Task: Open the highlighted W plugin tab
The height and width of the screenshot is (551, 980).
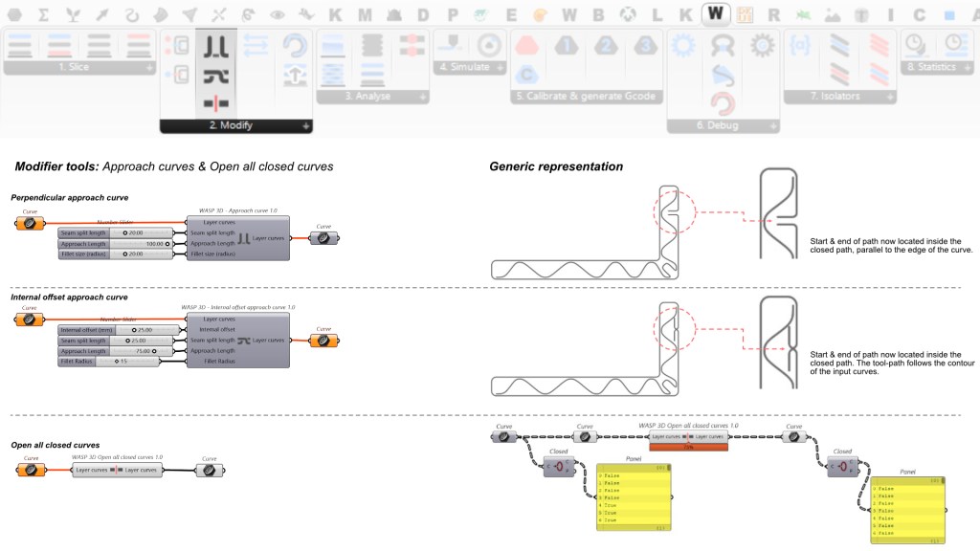Action: coord(715,14)
